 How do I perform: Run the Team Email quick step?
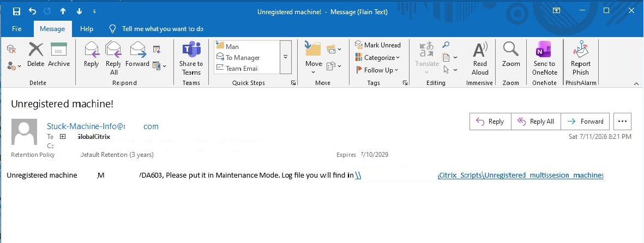coord(246,68)
